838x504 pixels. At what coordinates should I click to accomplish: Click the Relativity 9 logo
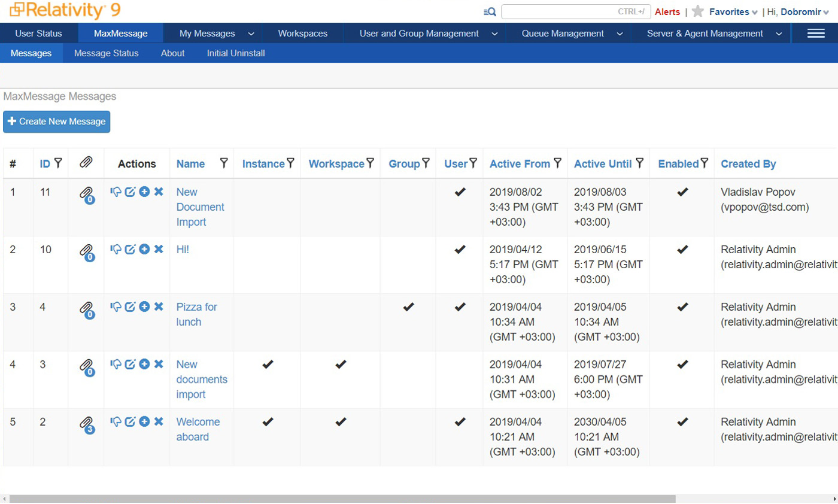(x=65, y=10)
